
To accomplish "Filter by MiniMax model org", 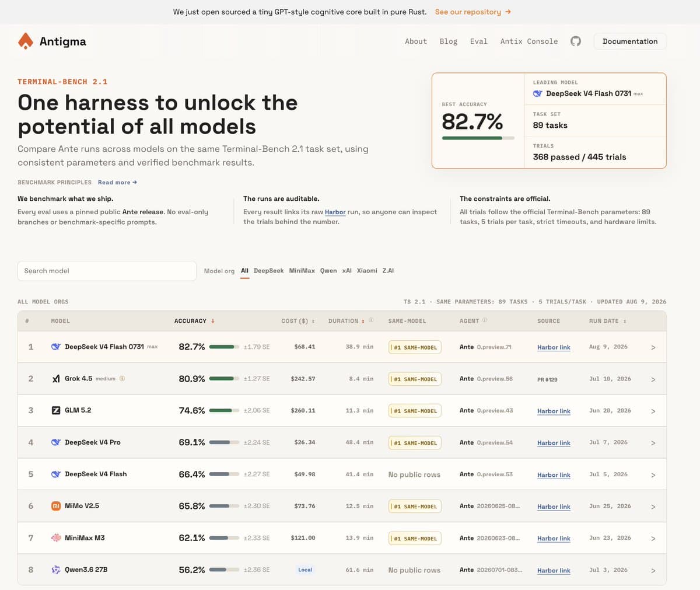I will point(302,271).
